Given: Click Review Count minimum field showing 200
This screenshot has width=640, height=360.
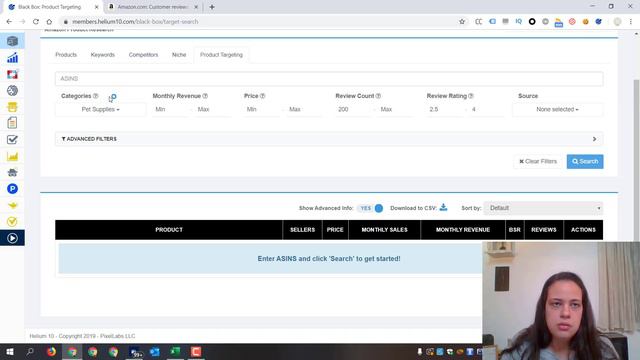Looking at the screenshot, I should pos(353,109).
